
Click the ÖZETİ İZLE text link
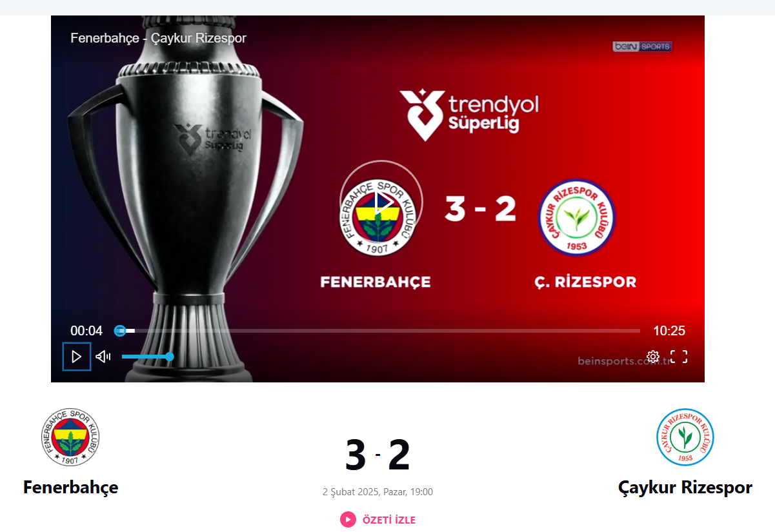tap(388, 520)
